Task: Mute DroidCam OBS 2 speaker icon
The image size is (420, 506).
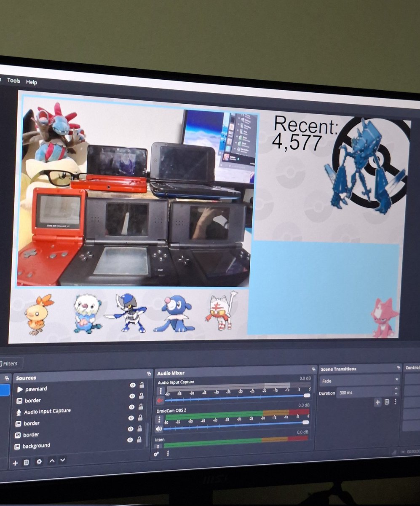Action: (159, 429)
